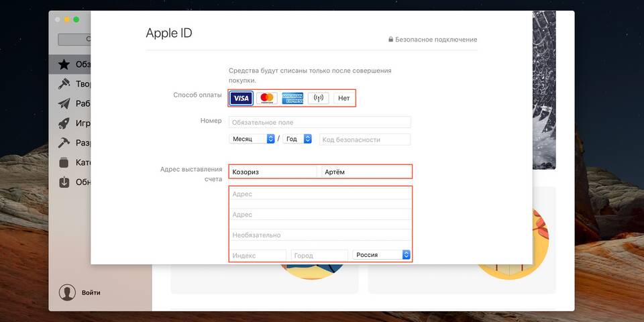644x322 pixels.
Task: Open the 'Год' expiry year dropdown
Action: pos(297,139)
